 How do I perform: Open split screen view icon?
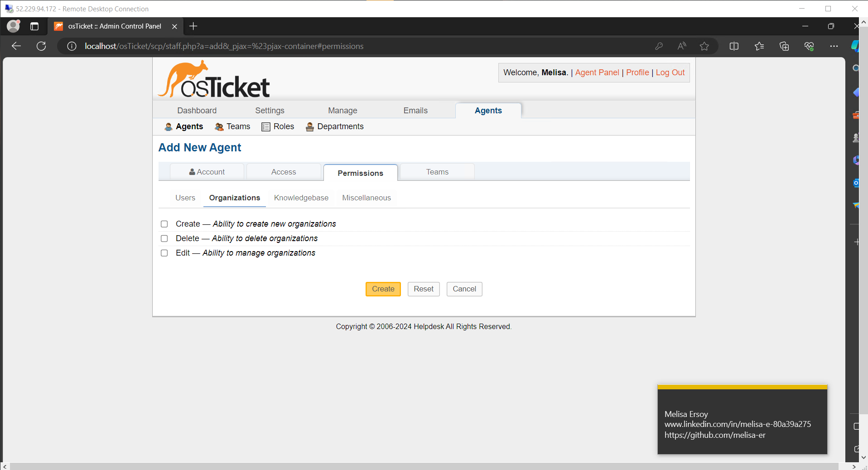point(734,46)
